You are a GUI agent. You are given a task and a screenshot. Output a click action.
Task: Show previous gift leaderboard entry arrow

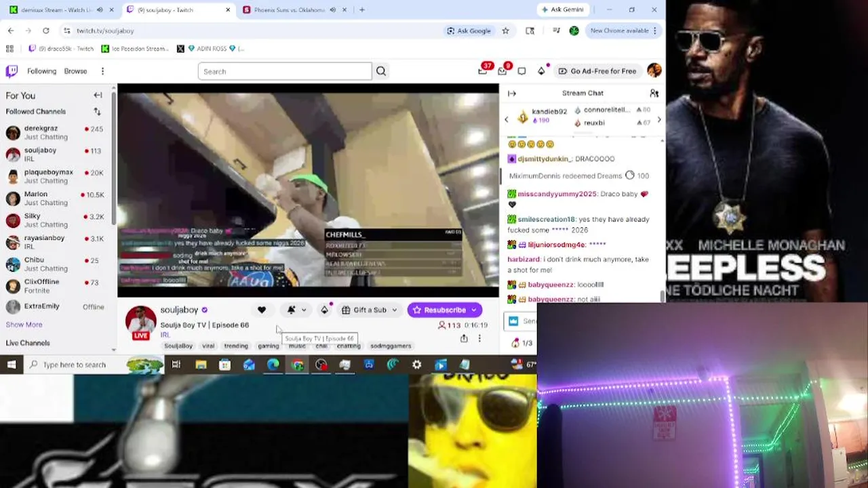[x=506, y=119]
